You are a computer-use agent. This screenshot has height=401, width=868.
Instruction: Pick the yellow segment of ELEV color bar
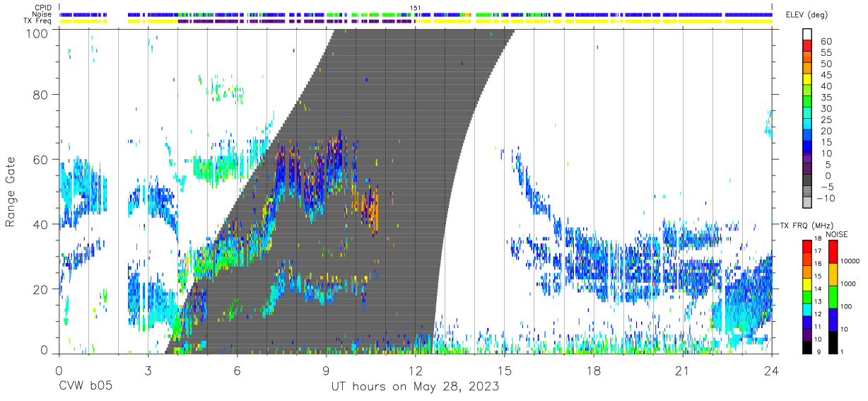coord(807,80)
